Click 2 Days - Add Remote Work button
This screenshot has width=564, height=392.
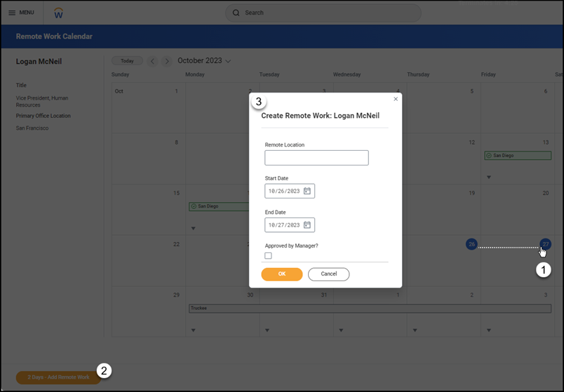point(59,377)
